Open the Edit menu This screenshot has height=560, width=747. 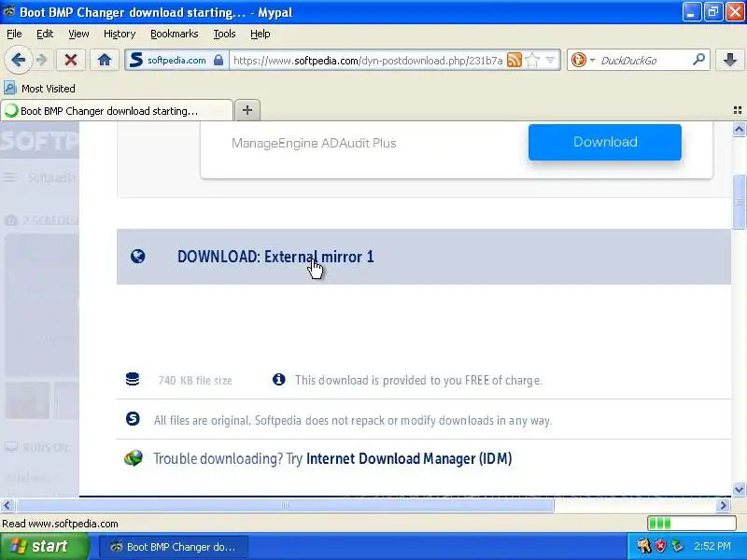(x=45, y=34)
